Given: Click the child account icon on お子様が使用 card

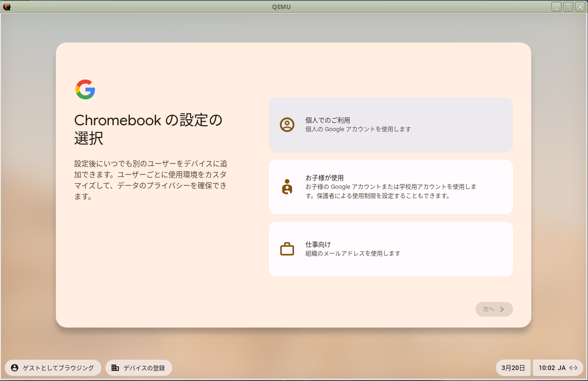Looking at the screenshot, I should (287, 187).
